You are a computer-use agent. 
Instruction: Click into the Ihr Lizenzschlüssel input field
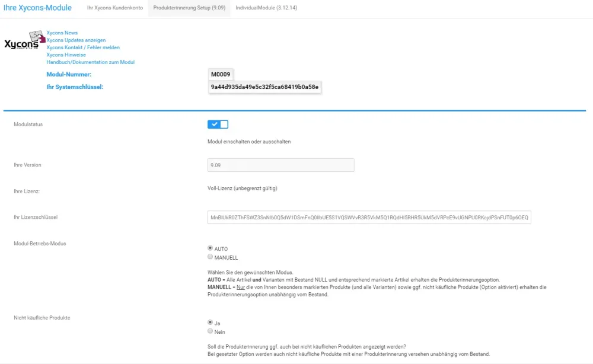pyautogui.click(x=369, y=218)
